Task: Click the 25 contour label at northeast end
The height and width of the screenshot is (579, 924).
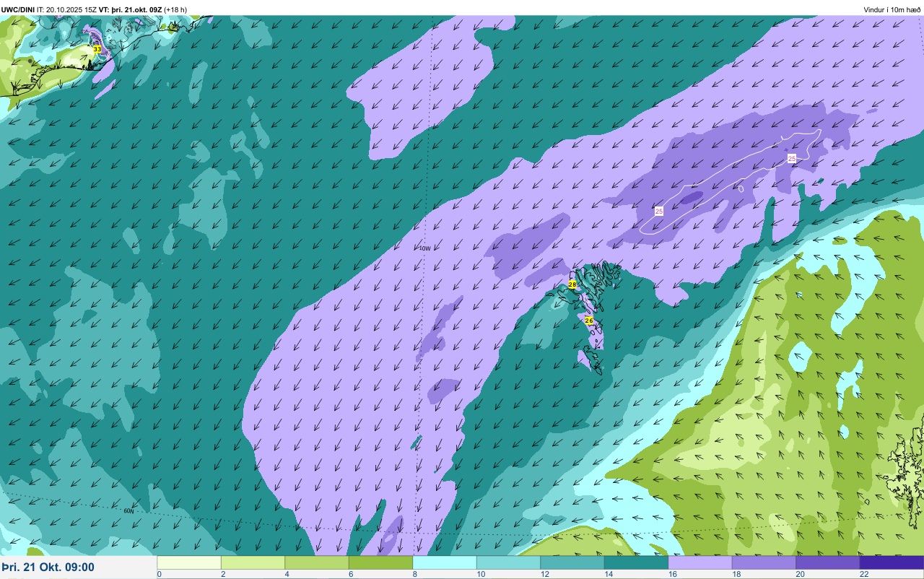Action: (792, 158)
